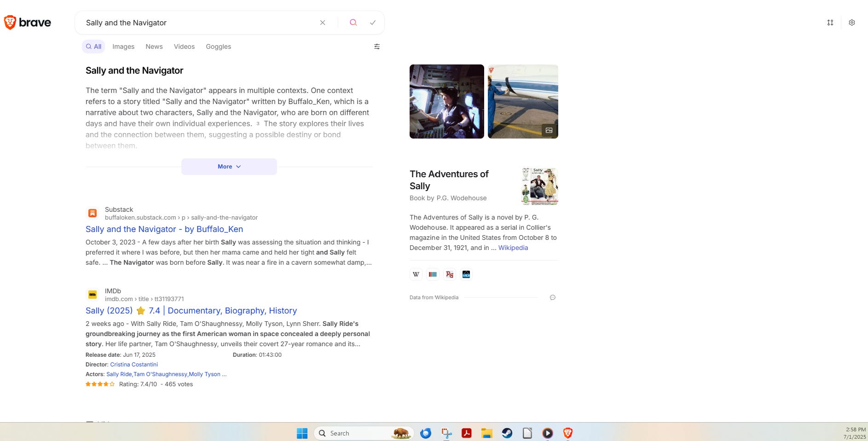Open the Sally Ride cockpit photo

[x=447, y=101]
